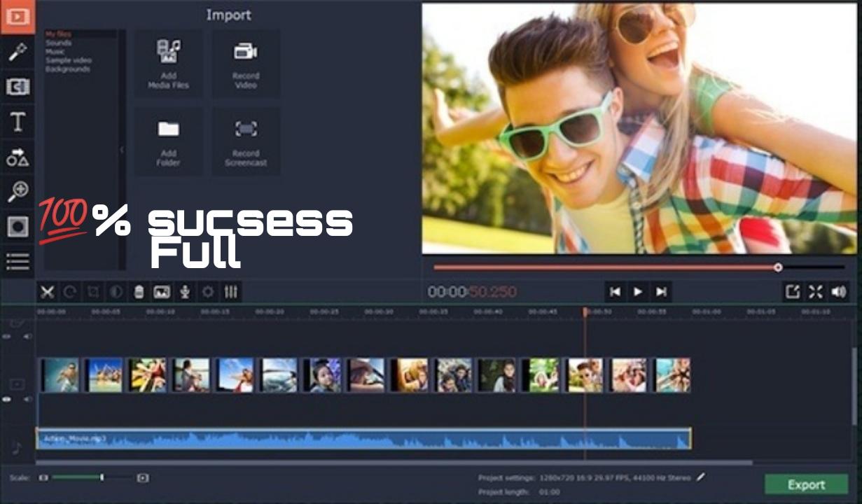The height and width of the screenshot is (504, 862).
Task: Open the Transitions panel in the sidebar
Action: 18,87
